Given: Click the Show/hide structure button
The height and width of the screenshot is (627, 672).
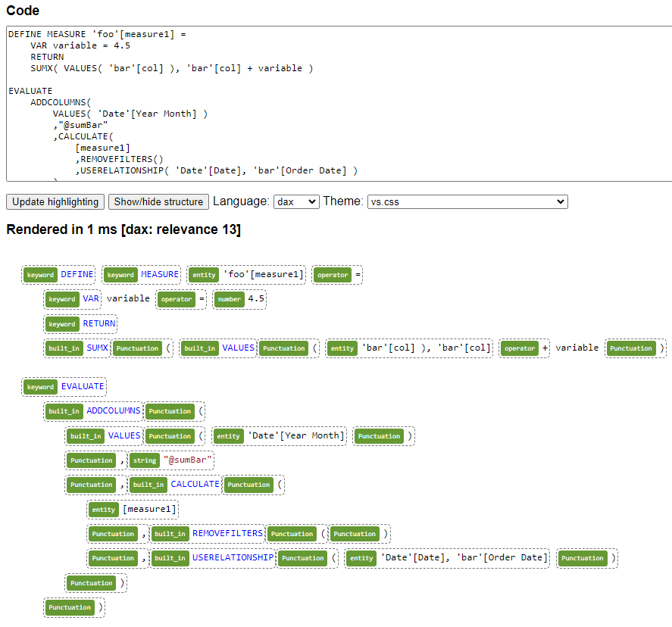Looking at the screenshot, I should click(158, 201).
